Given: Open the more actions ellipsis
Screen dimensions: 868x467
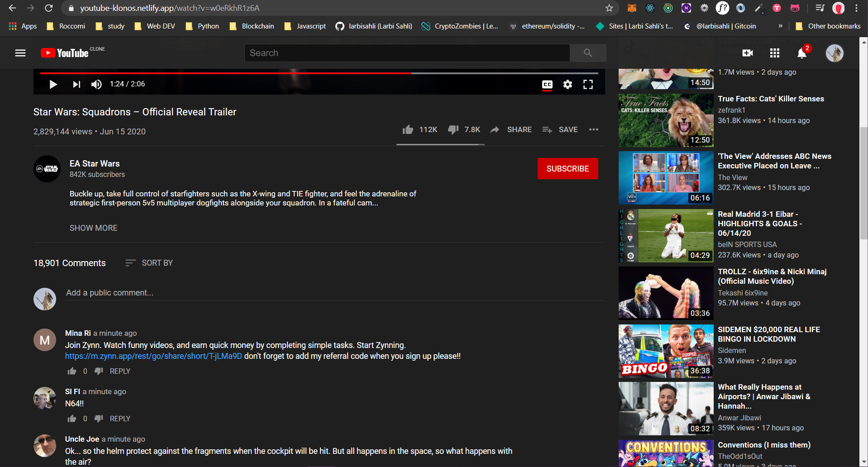Looking at the screenshot, I should click(x=594, y=130).
